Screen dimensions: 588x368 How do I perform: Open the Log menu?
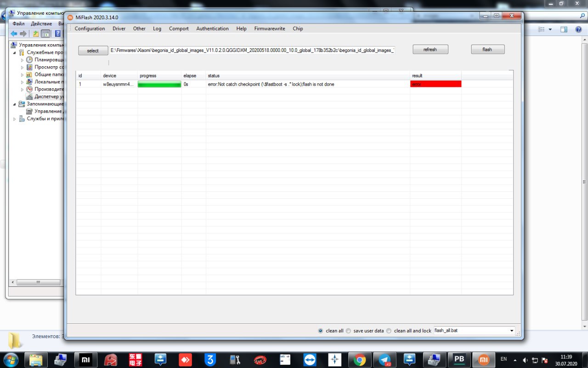(x=157, y=29)
